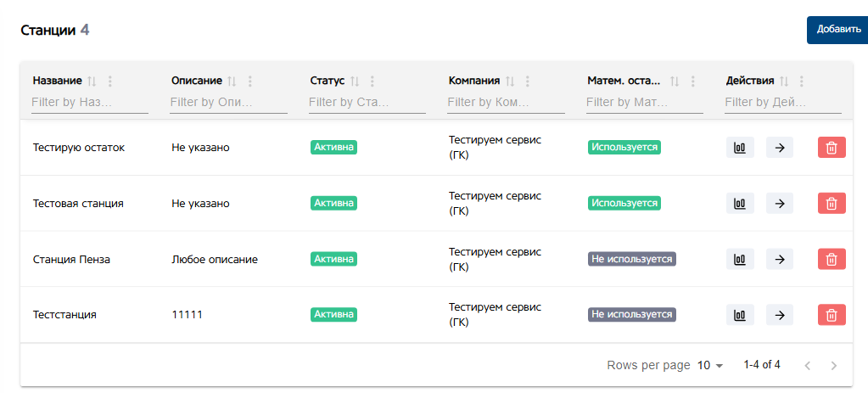
Task: Open three-dot menu of Название column
Action: point(109,81)
